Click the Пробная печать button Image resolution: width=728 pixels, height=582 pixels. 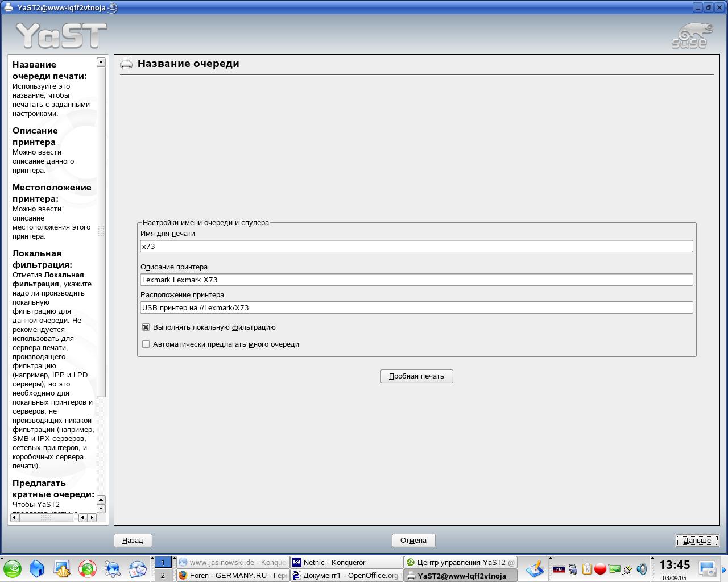tap(416, 376)
